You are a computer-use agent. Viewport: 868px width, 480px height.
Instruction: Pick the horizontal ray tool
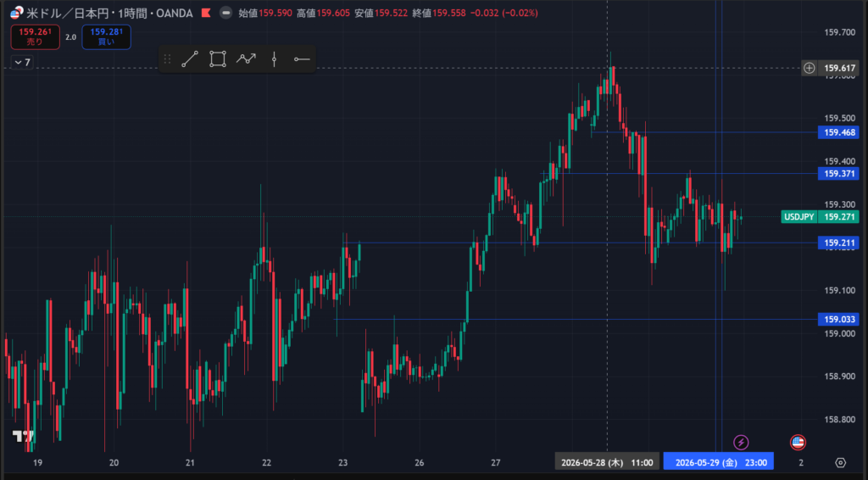302,59
